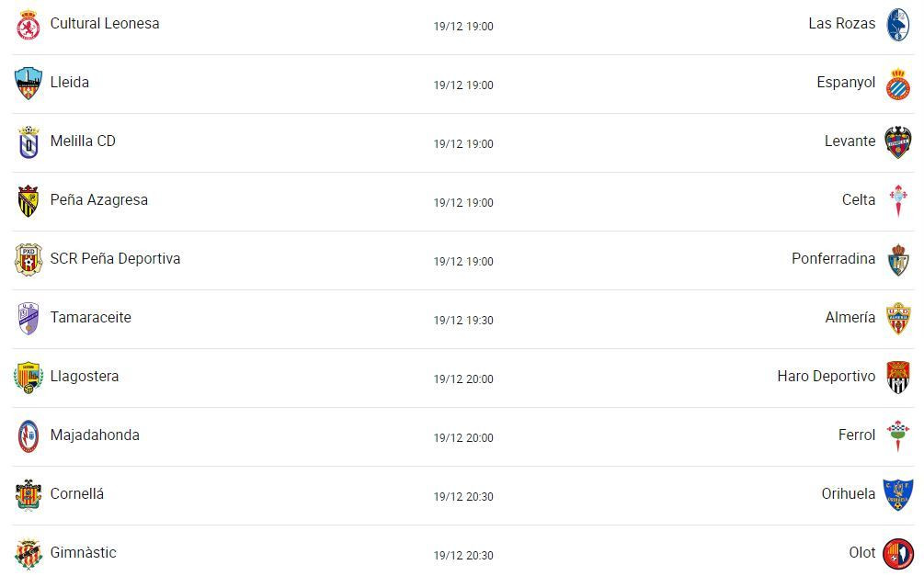The image size is (924, 576).
Task: Open the Levante crest icon
Action: tap(897, 142)
